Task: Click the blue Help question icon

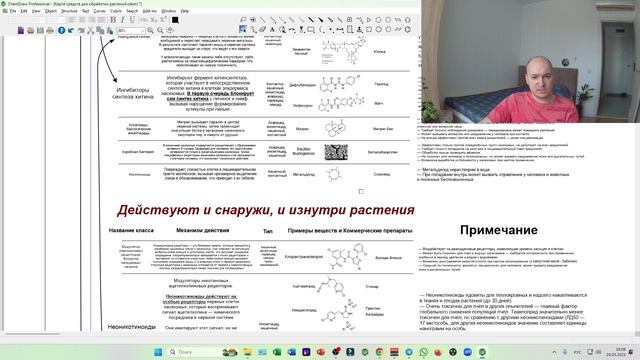Action: [61, 30]
